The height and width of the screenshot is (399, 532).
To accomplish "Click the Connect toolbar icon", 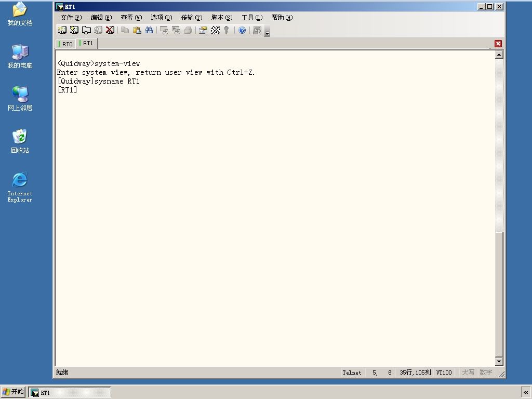I will pos(62,30).
